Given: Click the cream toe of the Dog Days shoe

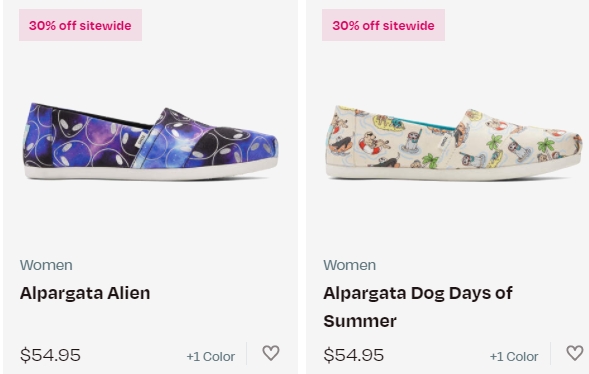Looking at the screenshot, I should [563, 146].
